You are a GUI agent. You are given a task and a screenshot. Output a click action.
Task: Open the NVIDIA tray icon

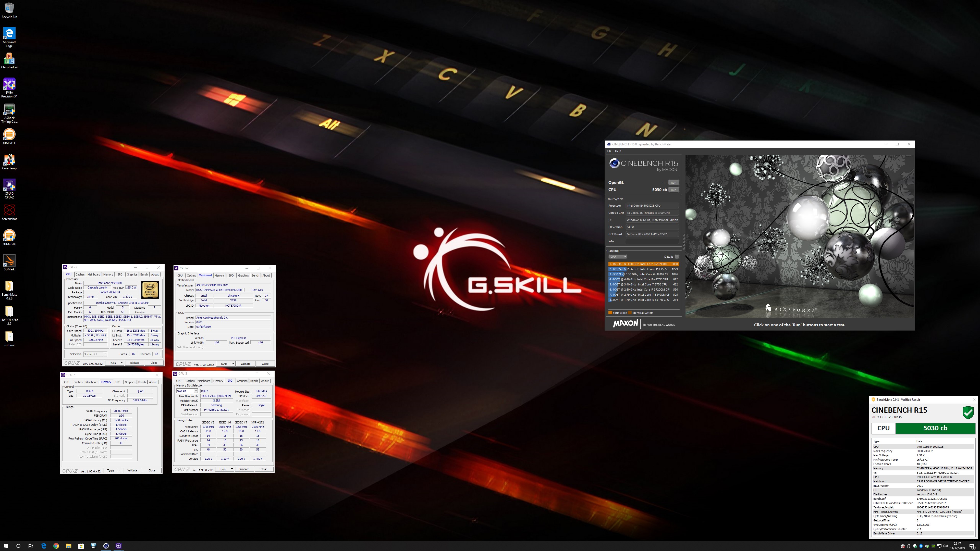(933, 546)
